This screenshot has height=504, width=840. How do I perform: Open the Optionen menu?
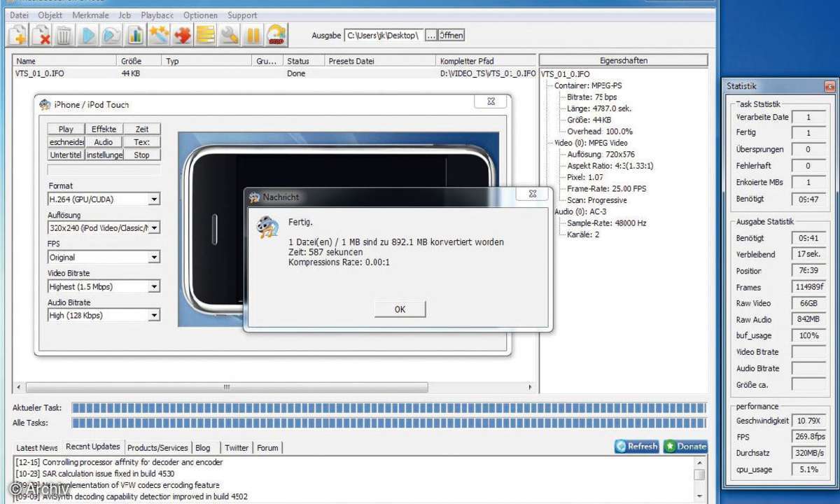(x=200, y=15)
